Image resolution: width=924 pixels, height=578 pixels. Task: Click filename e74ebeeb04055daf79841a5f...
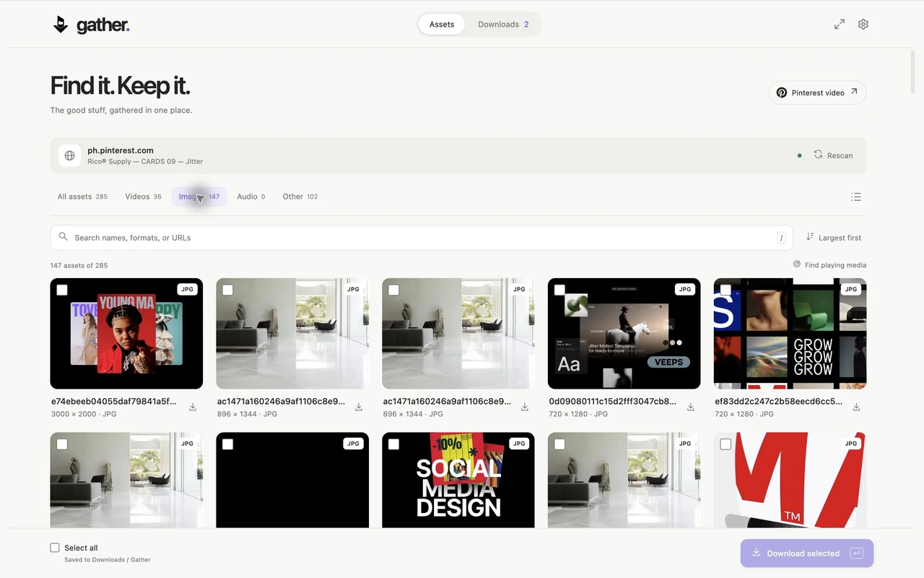(114, 402)
